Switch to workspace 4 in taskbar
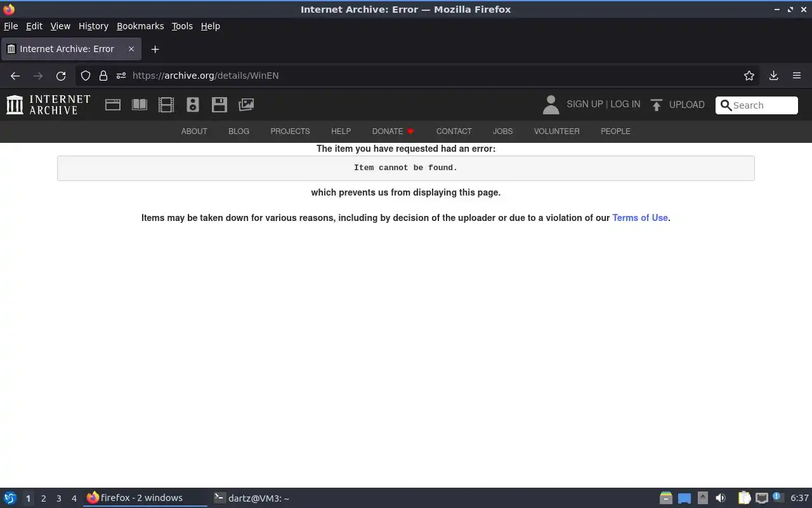The width and height of the screenshot is (812, 508). pyautogui.click(x=74, y=498)
